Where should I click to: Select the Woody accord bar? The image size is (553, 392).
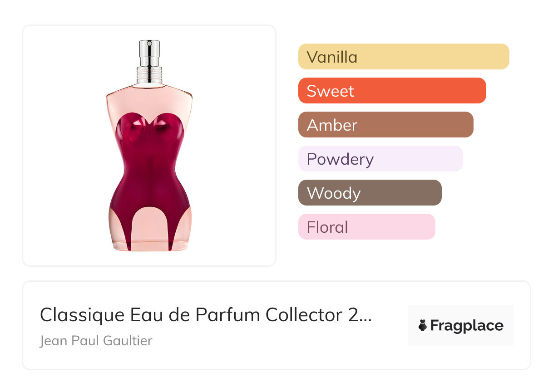[370, 193]
